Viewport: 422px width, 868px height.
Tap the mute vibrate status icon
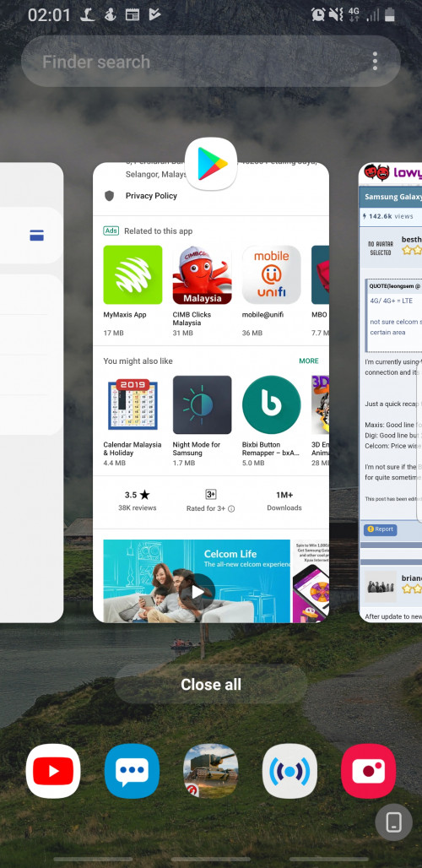(336, 14)
